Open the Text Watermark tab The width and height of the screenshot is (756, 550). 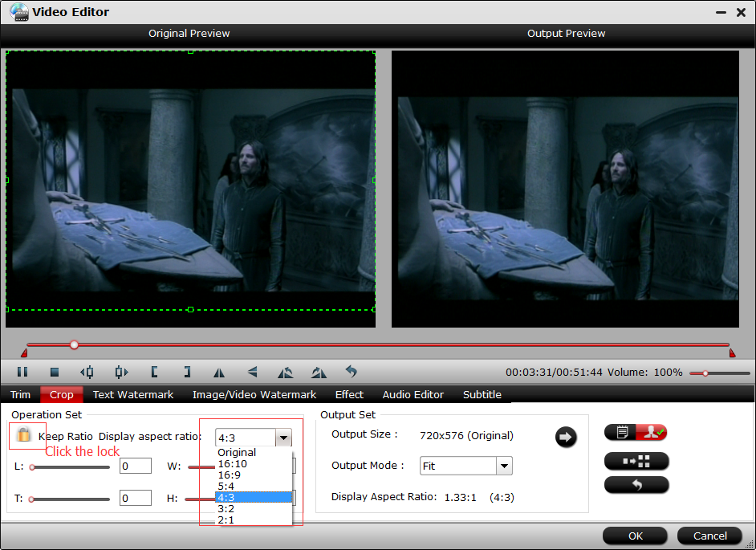click(x=133, y=395)
